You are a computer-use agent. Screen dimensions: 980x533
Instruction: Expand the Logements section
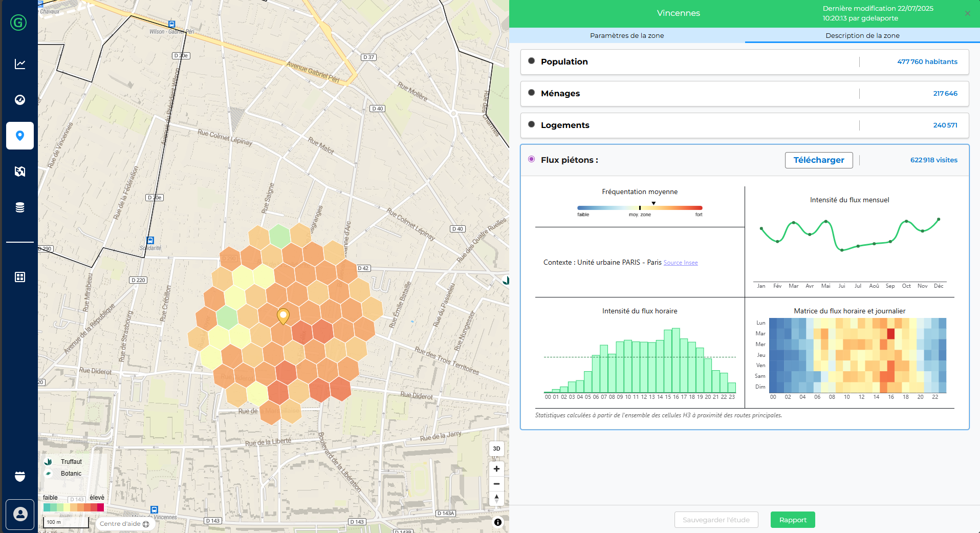coord(565,125)
